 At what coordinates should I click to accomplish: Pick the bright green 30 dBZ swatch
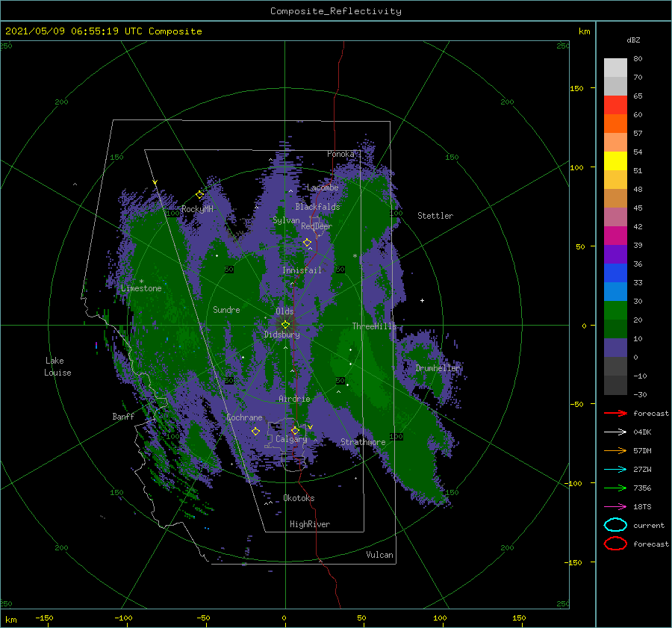coord(615,310)
